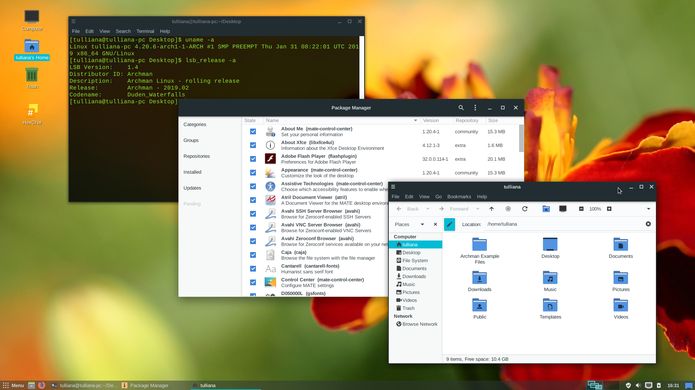Click the clock in the taskbar

click(x=673, y=386)
